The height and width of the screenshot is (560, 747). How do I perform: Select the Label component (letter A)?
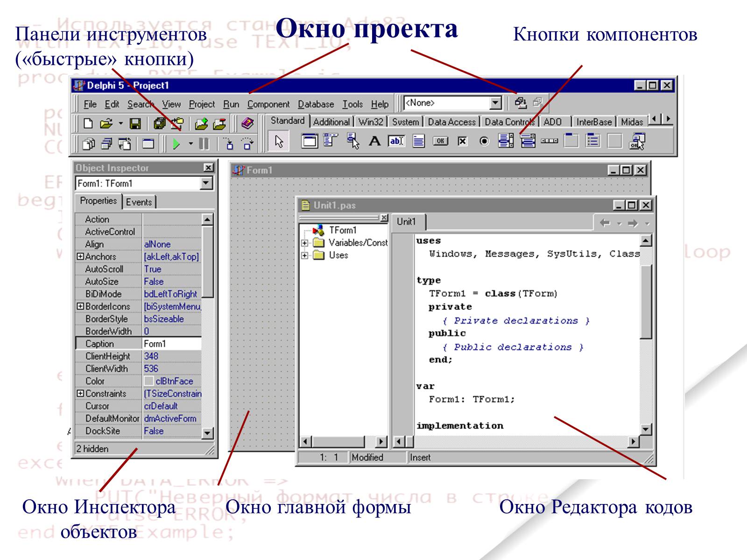(374, 141)
